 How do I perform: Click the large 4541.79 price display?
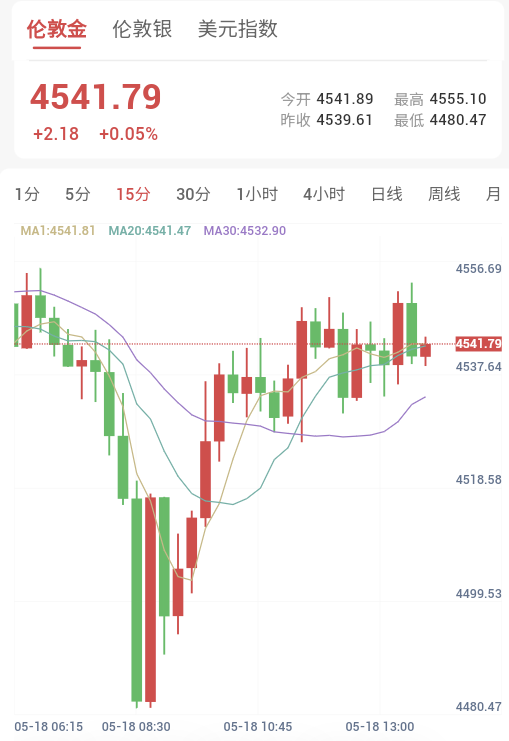96,97
